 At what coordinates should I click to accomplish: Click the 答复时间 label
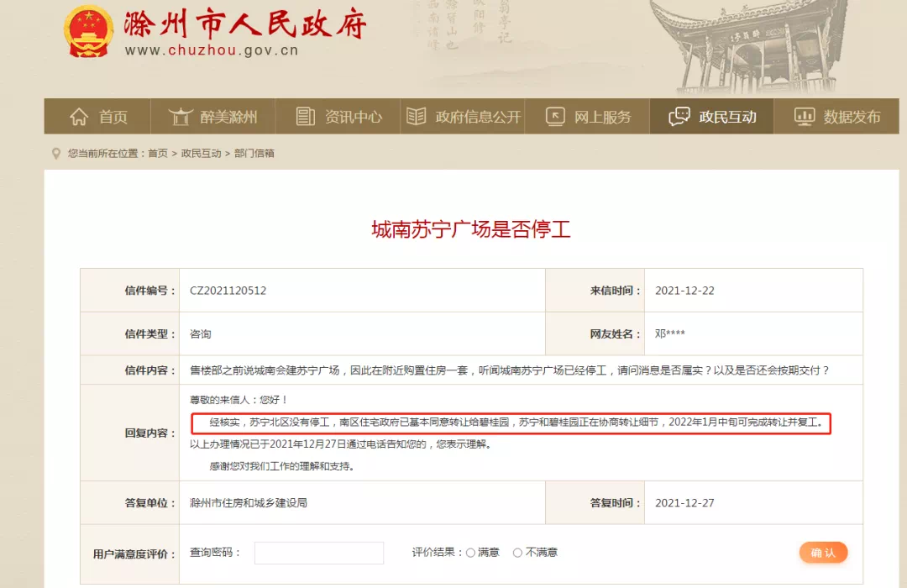616,503
